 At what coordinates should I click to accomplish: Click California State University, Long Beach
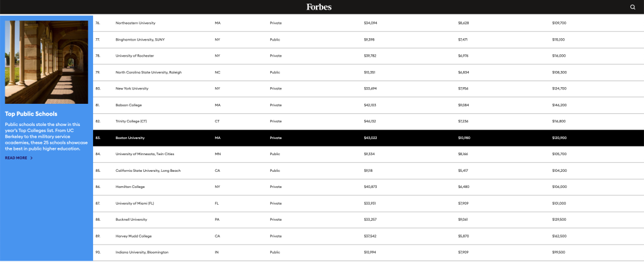pos(148,170)
